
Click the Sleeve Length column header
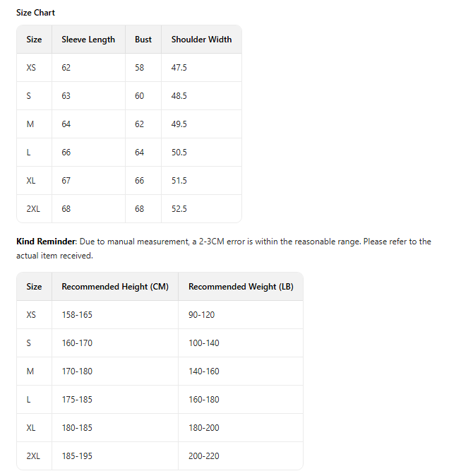(88, 40)
